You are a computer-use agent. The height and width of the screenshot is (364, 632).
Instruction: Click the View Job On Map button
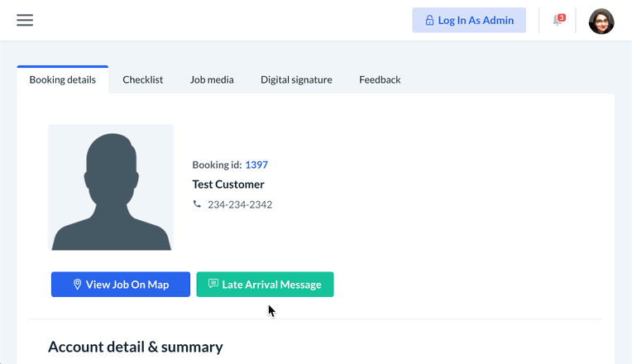[x=121, y=285]
